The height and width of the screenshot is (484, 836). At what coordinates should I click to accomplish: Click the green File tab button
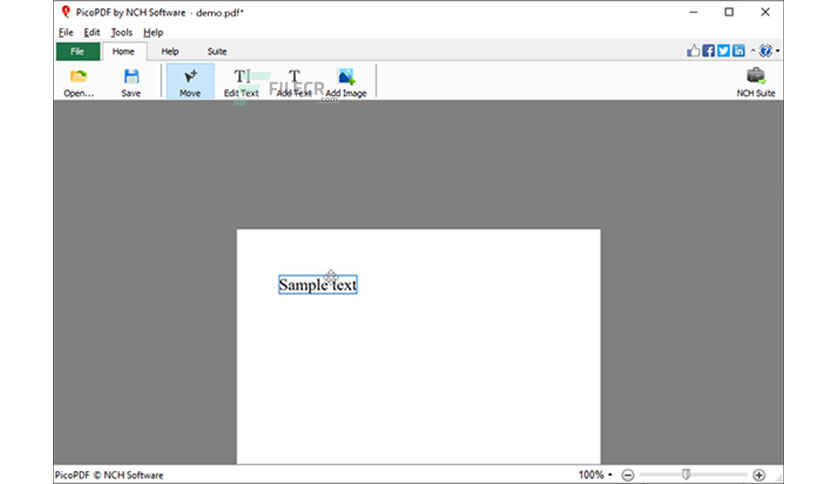(77, 51)
